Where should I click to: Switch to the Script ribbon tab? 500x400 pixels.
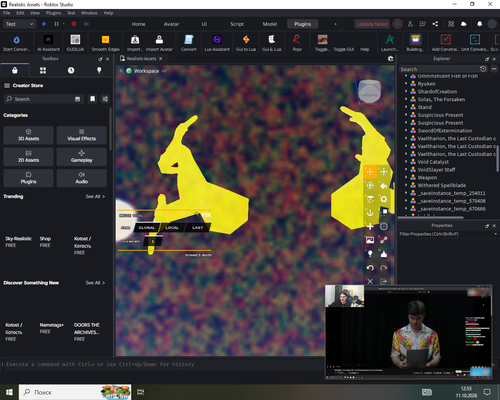click(x=237, y=24)
